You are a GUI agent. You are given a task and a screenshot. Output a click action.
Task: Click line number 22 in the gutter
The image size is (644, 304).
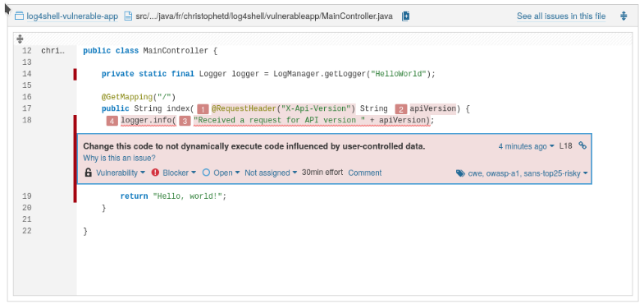(x=27, y=231)
